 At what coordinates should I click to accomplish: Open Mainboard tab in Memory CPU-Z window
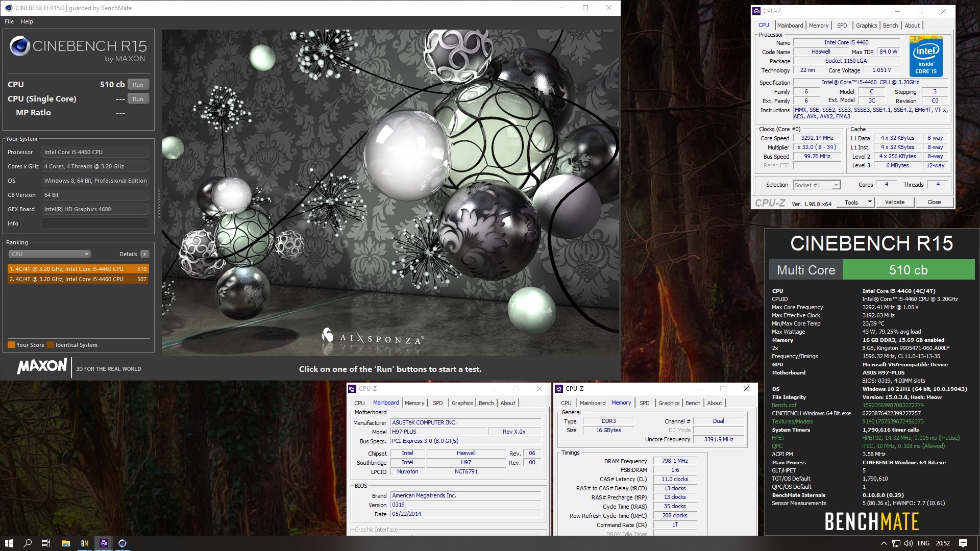pyautogui.click(x=593, y=403)
